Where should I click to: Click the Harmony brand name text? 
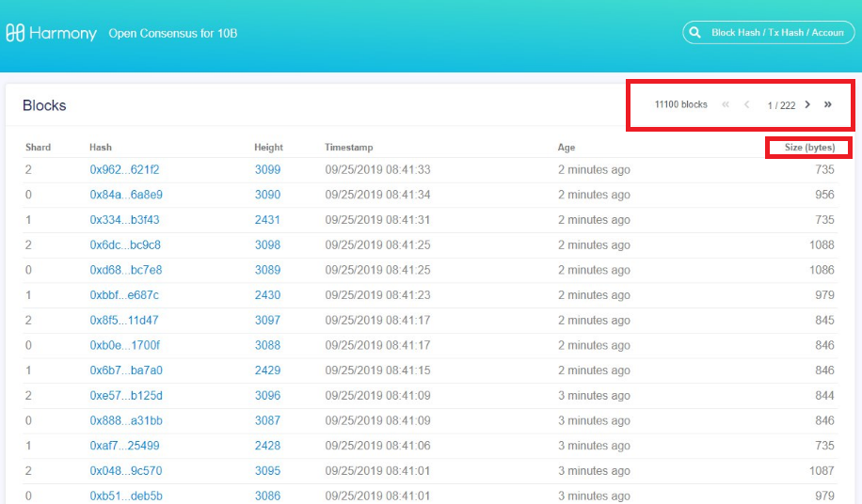click(63, 34)
